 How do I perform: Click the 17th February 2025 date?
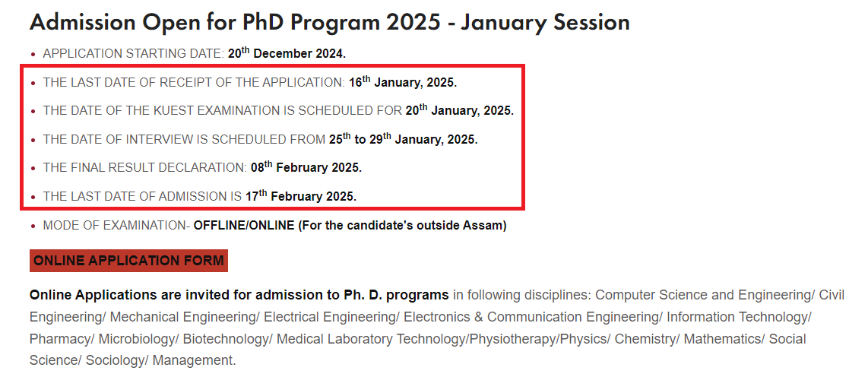(301, 196)
